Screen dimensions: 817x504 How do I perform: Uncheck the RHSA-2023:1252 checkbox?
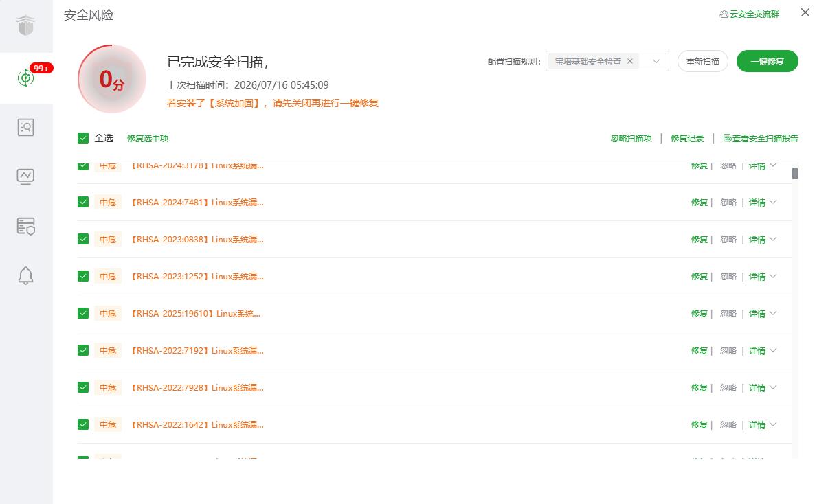(x=83, y=276)
